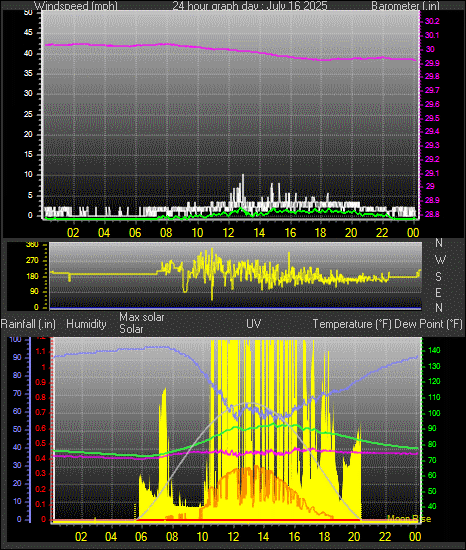The height and width of the screenshot is (550, 466).
Task: Pick hour 06 under the windspeed graph
Action: point(135,233)
